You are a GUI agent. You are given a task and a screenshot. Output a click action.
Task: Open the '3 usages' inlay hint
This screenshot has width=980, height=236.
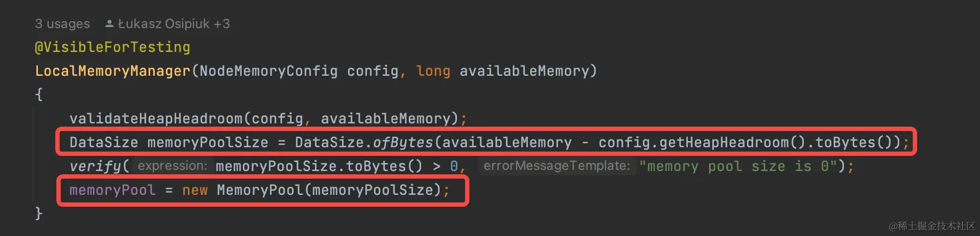62,24
